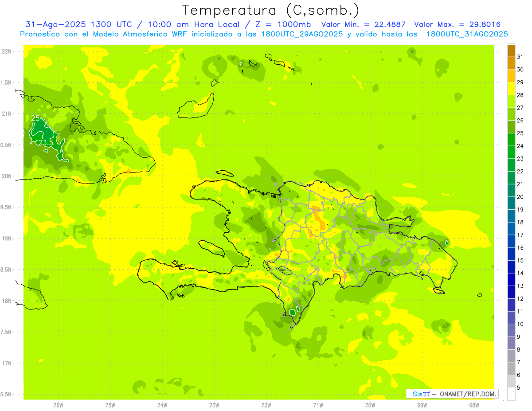Click the '23.5' contour label over Cuba

[x=46, y=143]
